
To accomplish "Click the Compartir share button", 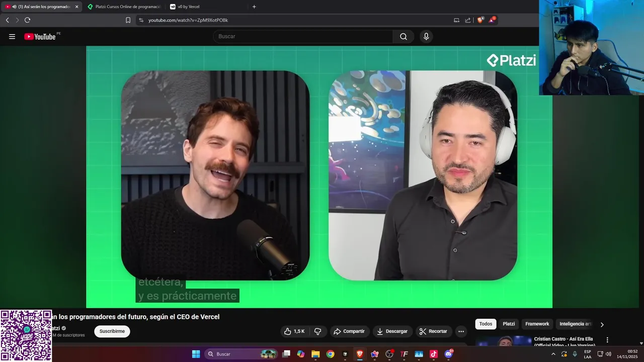I will tap(349, 331).
